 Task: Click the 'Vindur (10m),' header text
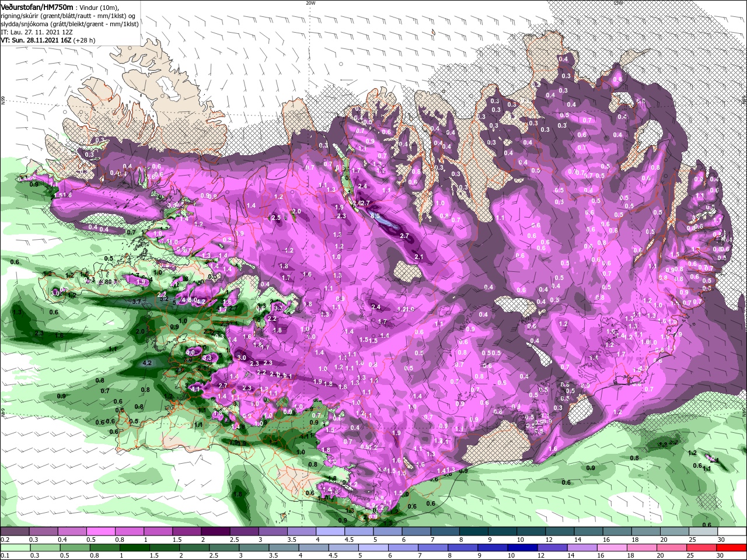[x=99, y=7]
